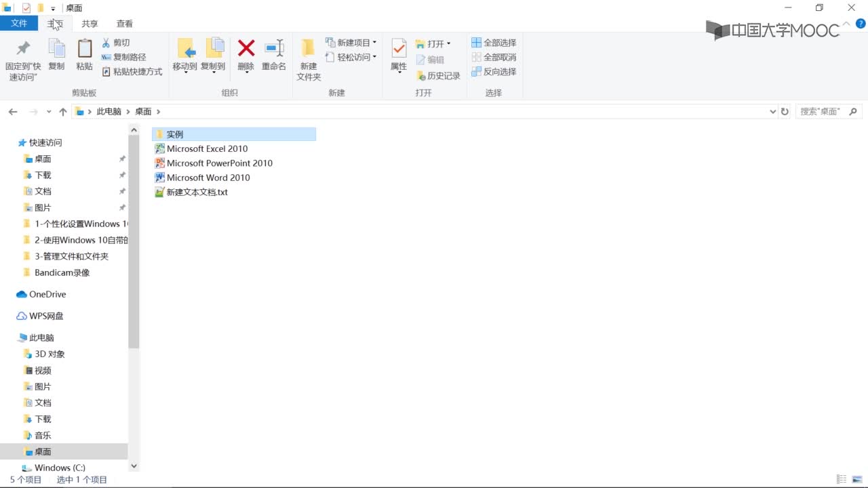Select Microsoft Word 2010 shortcut
Image resolution: width=868 pixels, height=488 pixels.
tap(208, 178)
